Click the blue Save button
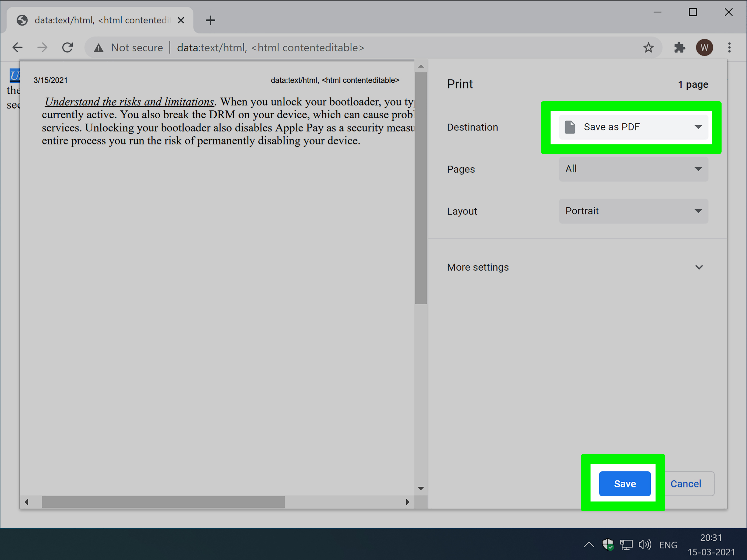The image size is (747, 560). point(624,483)
